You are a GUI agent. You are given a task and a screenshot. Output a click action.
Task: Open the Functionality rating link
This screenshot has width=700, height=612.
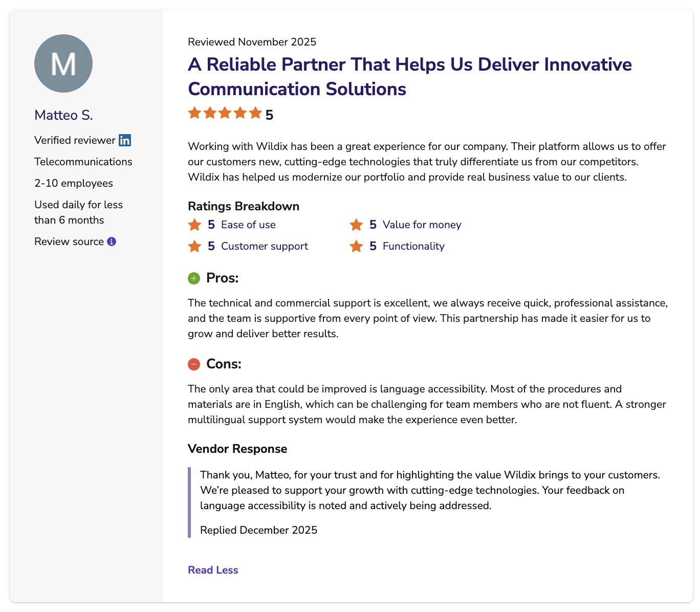tap(413, 246)
